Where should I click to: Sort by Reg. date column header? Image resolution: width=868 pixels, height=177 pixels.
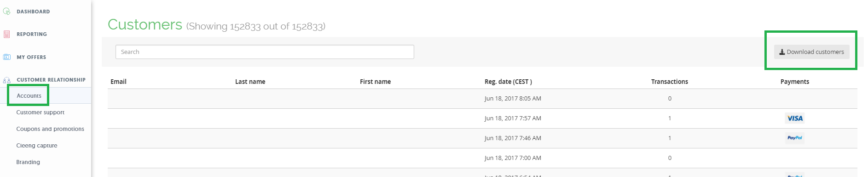point(508,82)
